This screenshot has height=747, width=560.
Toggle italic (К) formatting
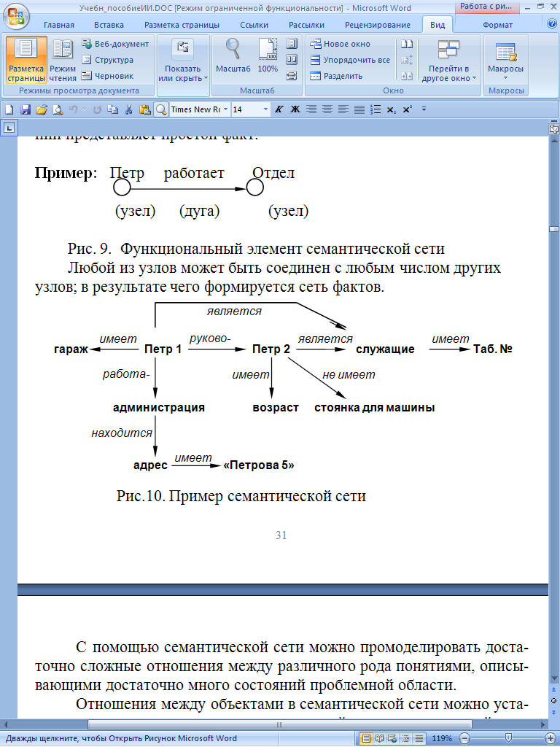tap(279, 109)
